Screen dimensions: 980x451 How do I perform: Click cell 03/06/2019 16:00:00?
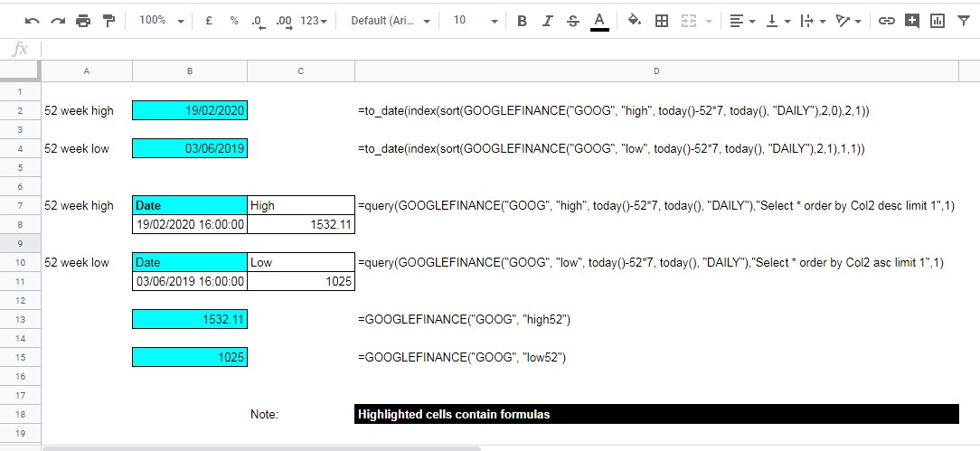click(189, 281)
